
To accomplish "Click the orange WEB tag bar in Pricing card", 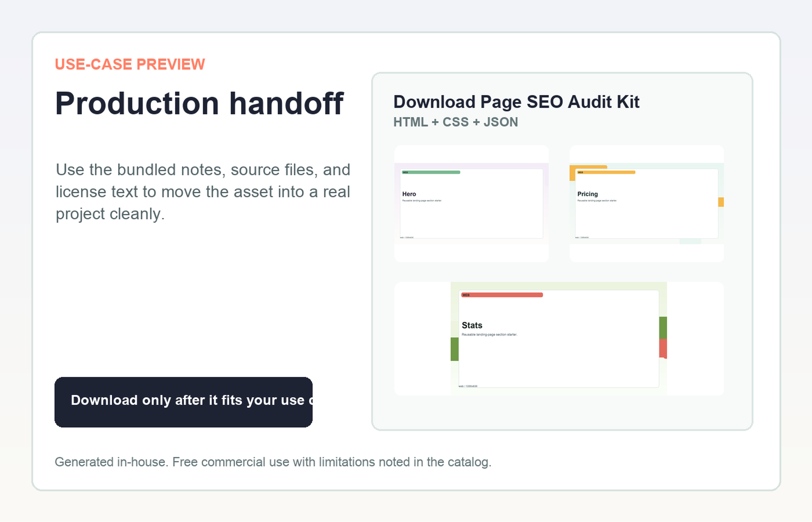I will click(606, 172).
